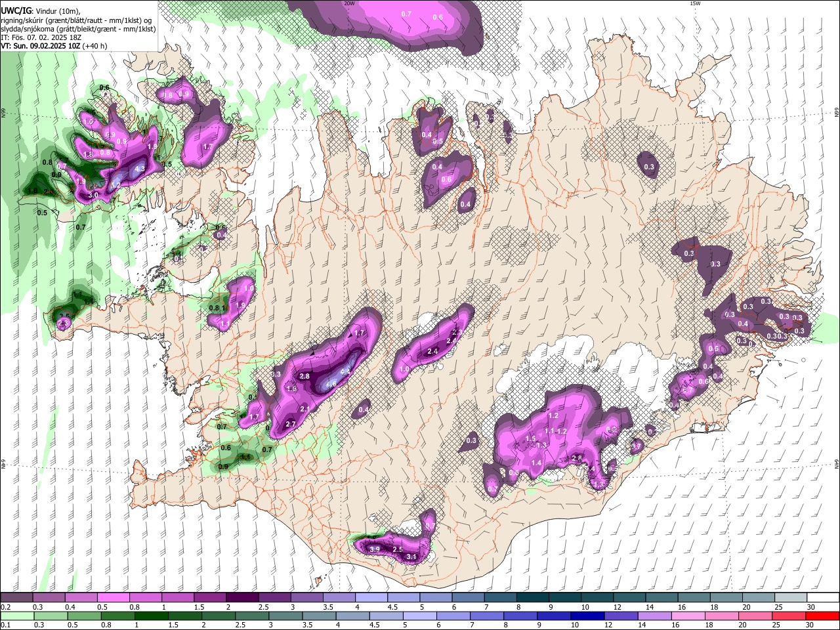Select the 'VT: Sun. 09.02.2025 10Z' valid time
This screenshot has height=630, width=840.
point(41,46)
